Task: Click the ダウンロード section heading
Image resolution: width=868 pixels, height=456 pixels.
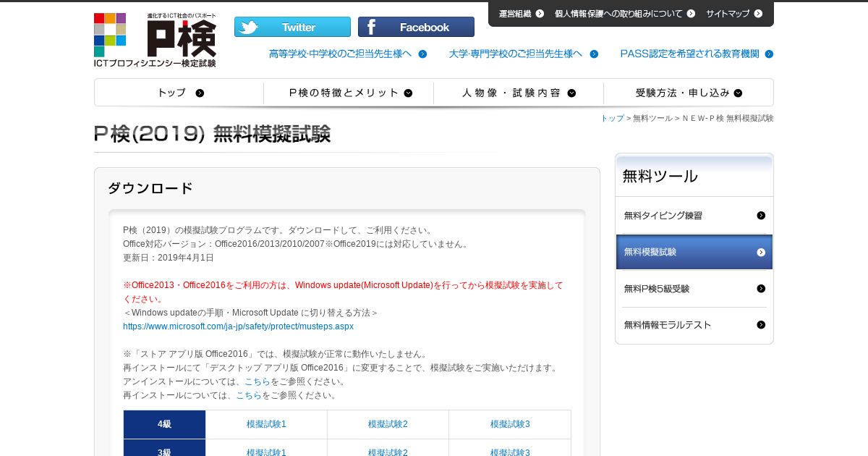Action: pyautogui.click(x=150, y=188)
